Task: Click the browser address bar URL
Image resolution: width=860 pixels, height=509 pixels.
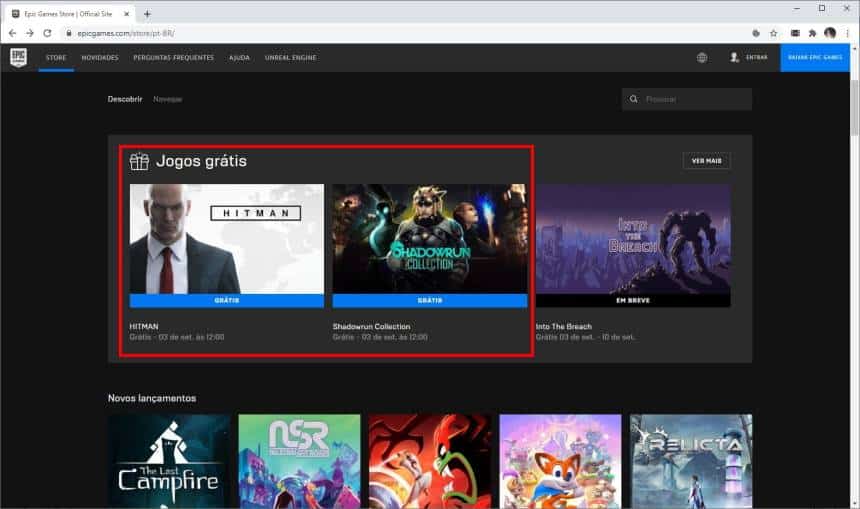Action: (126, 33)
